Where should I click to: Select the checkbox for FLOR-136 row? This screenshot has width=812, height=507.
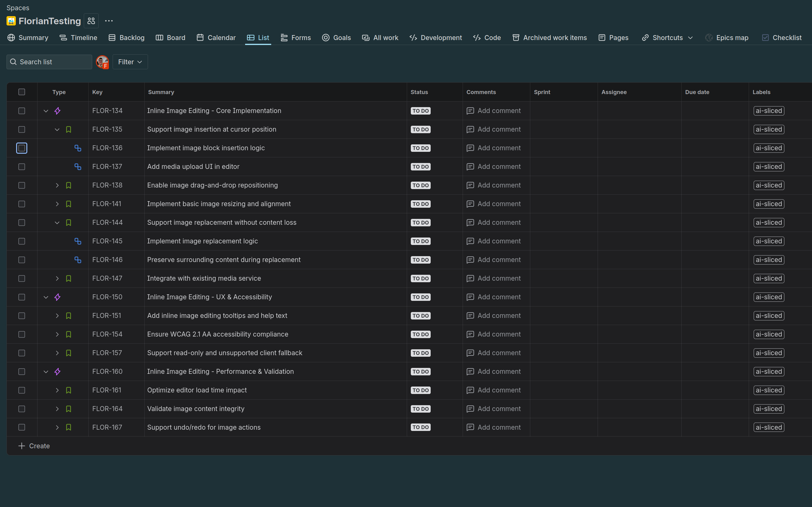pyautogui.click(x=22, y=148)
